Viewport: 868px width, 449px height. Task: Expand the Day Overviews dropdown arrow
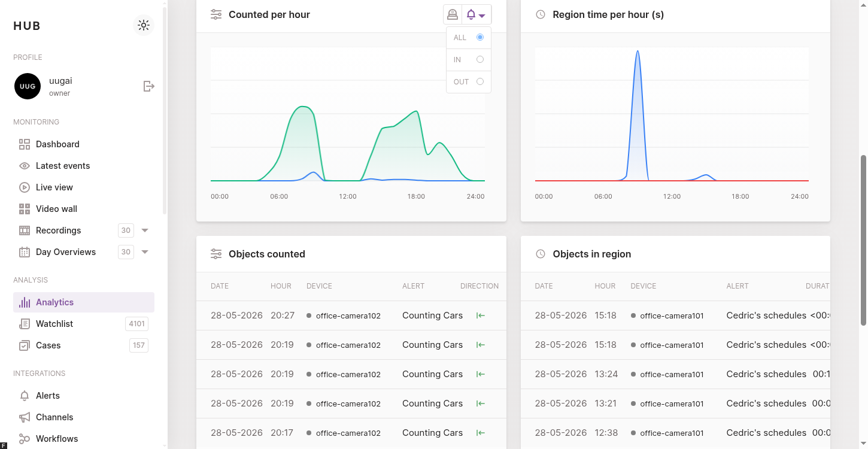click(145, 252)
